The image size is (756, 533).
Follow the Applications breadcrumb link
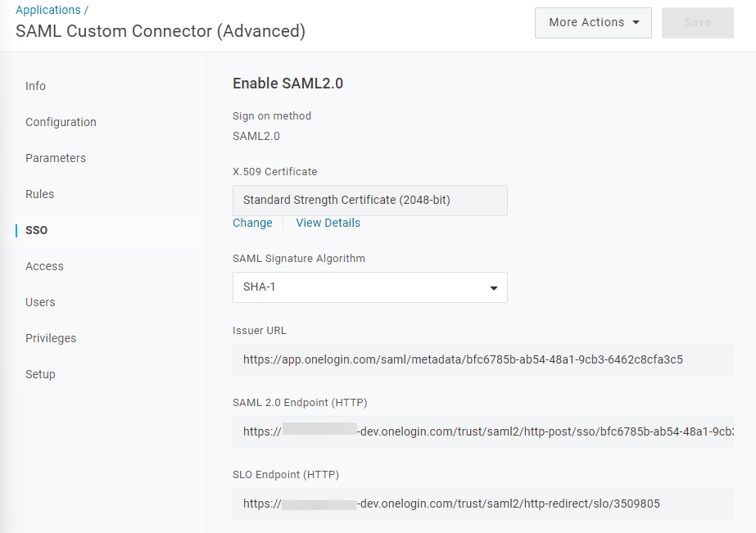coord(48,9)
